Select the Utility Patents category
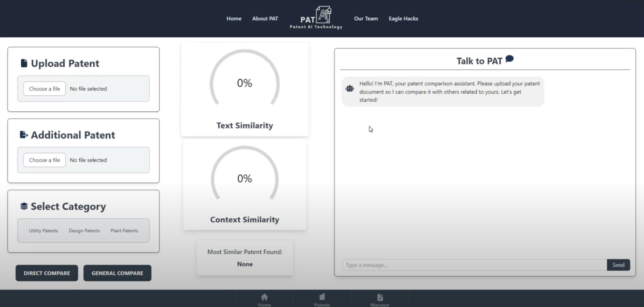Screen dimensions: 644x307 (43, 231)
